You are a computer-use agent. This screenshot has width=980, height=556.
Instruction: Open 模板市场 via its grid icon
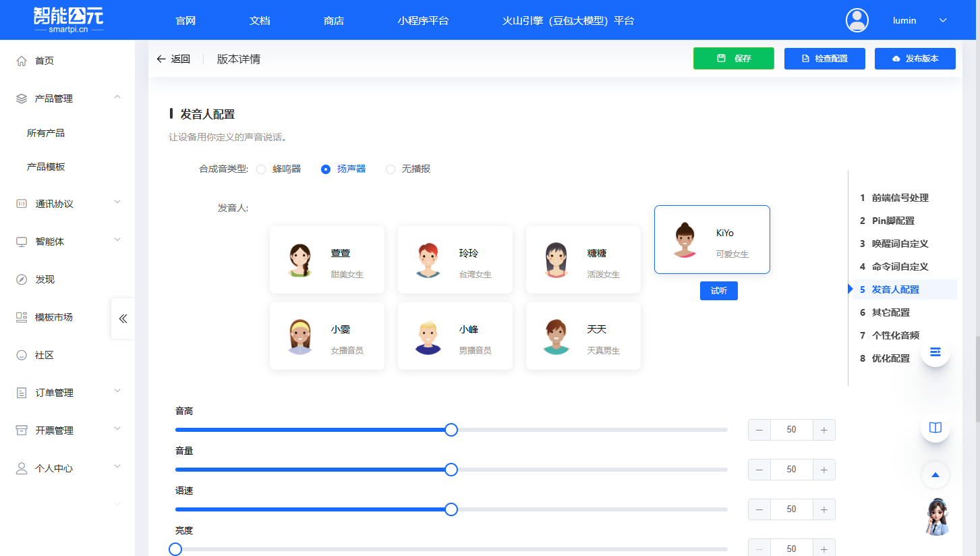click(20, 316)
